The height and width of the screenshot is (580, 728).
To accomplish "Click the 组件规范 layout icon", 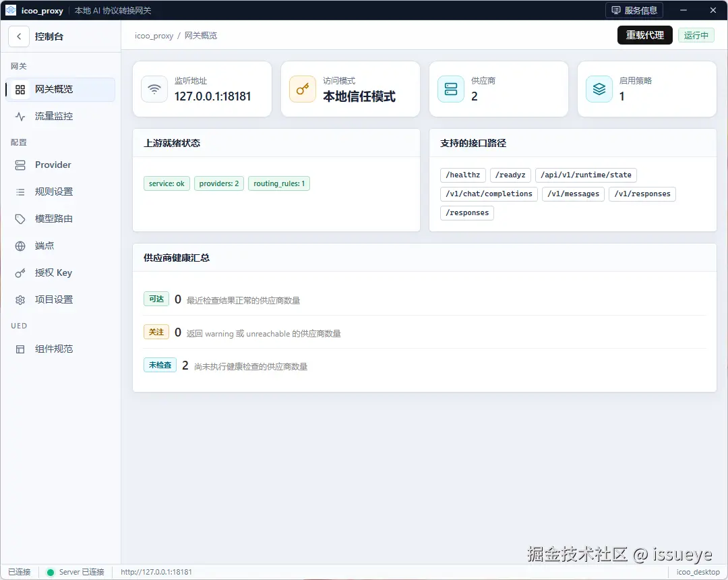I will click(x=20, y=349).
